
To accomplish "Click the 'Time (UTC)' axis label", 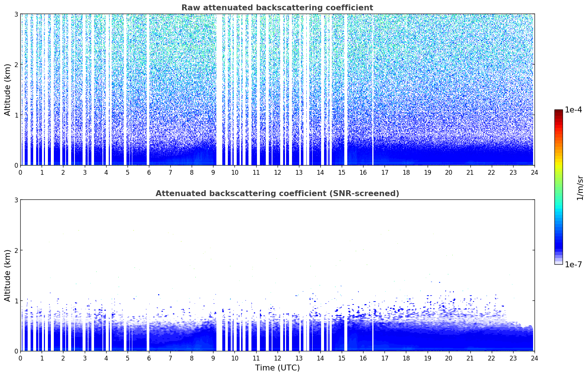I will point(277,368).
